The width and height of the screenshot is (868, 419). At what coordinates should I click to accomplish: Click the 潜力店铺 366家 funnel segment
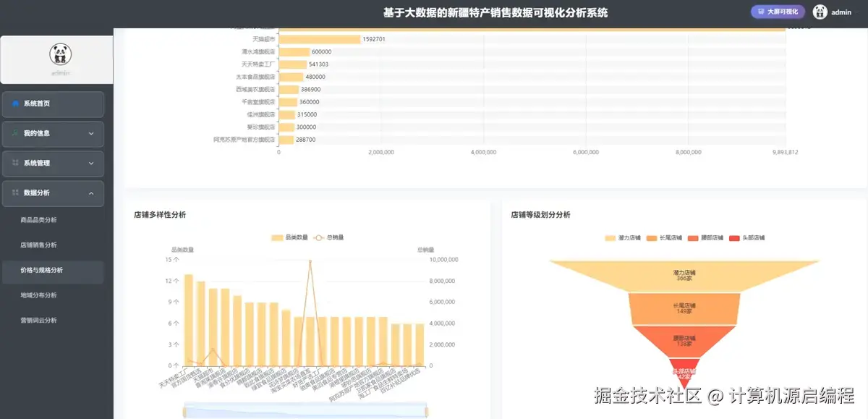(x=684, y=276)
